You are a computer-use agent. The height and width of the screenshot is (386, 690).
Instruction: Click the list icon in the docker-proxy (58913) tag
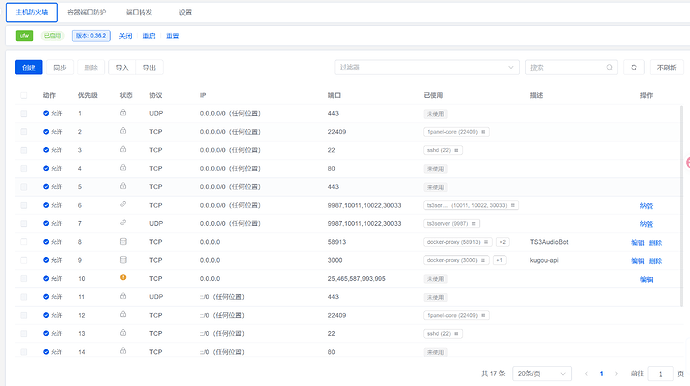[x=486, y=242]
